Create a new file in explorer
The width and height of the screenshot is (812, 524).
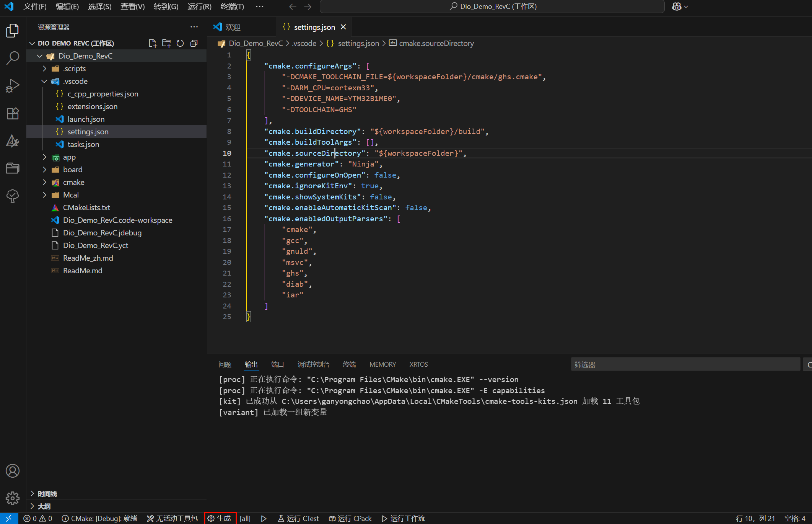[153, 43]
